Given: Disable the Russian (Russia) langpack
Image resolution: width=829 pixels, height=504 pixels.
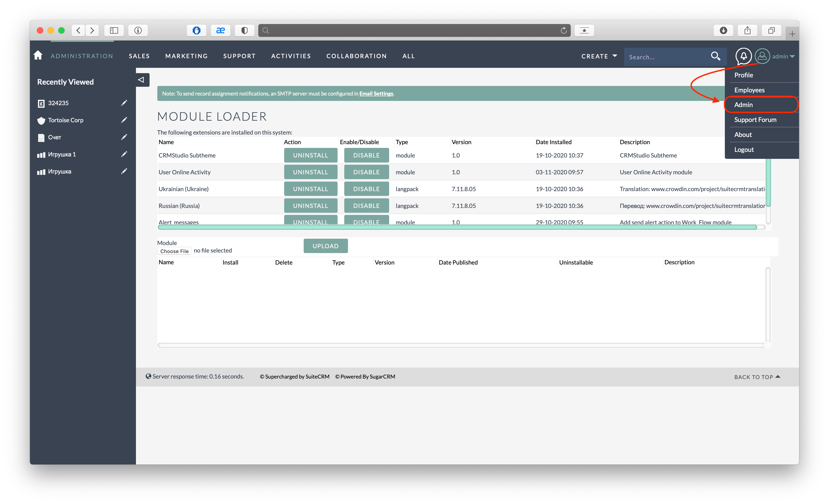Looking at the screenshot, I should click(x=366, y=206).
